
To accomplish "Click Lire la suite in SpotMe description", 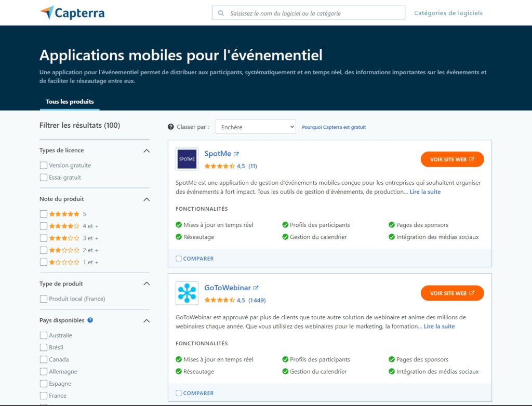I will pyautogui.click(x=425, y=192).
